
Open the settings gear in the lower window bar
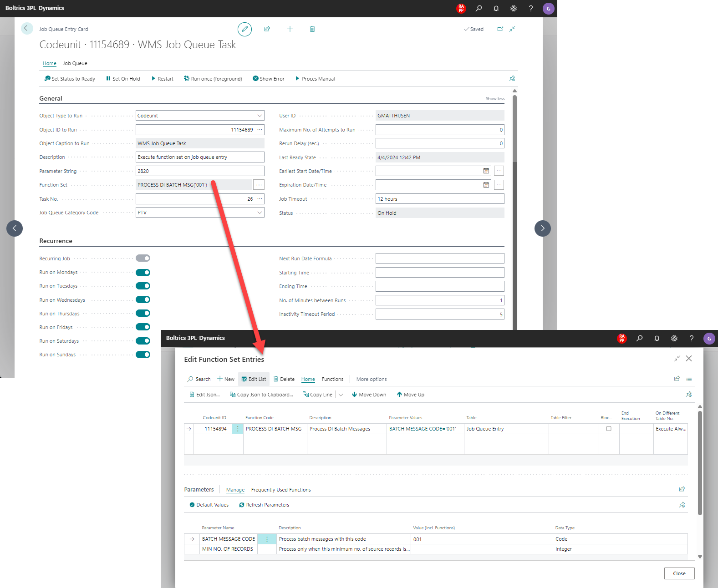pos(674,338)
